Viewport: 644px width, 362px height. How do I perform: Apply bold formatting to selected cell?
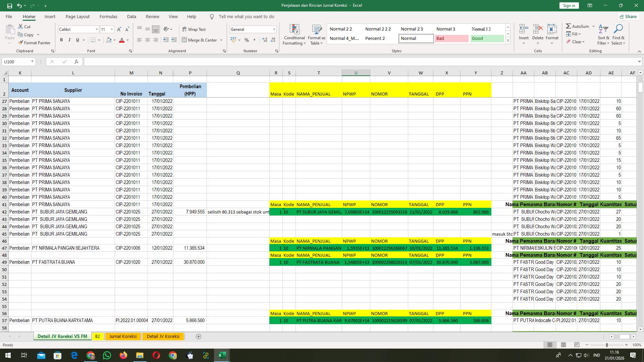61,40
